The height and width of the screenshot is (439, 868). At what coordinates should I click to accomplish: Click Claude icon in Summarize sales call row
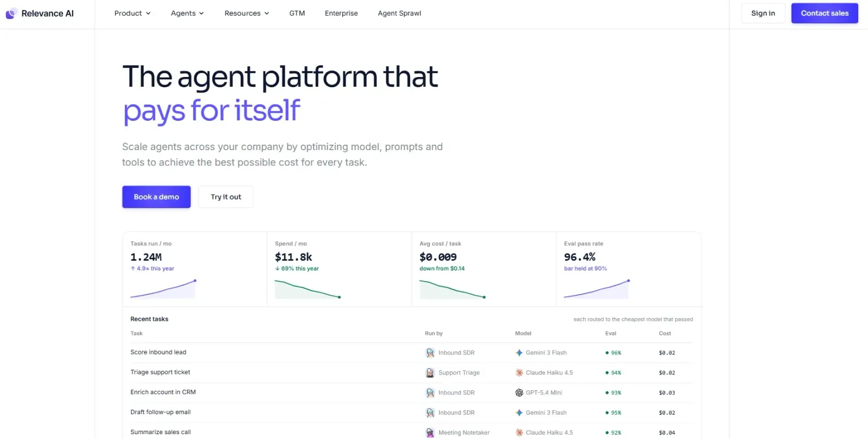point(519,433)
